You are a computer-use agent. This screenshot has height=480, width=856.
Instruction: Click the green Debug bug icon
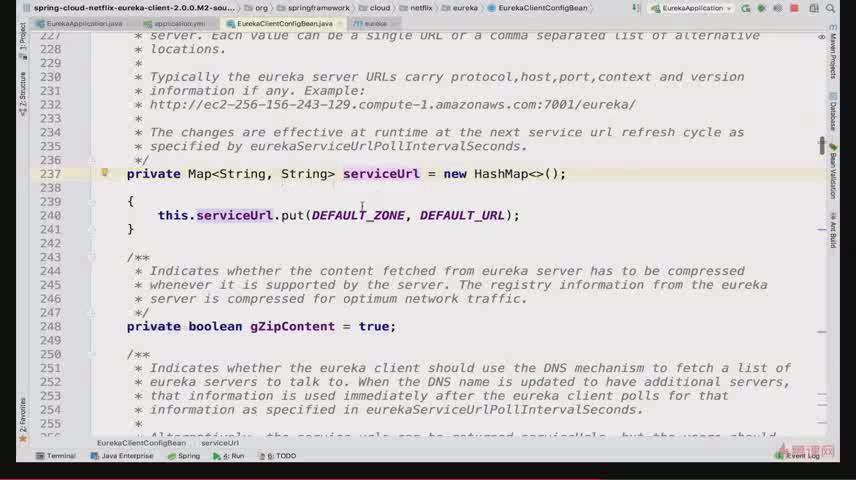(x=762, y=8)
